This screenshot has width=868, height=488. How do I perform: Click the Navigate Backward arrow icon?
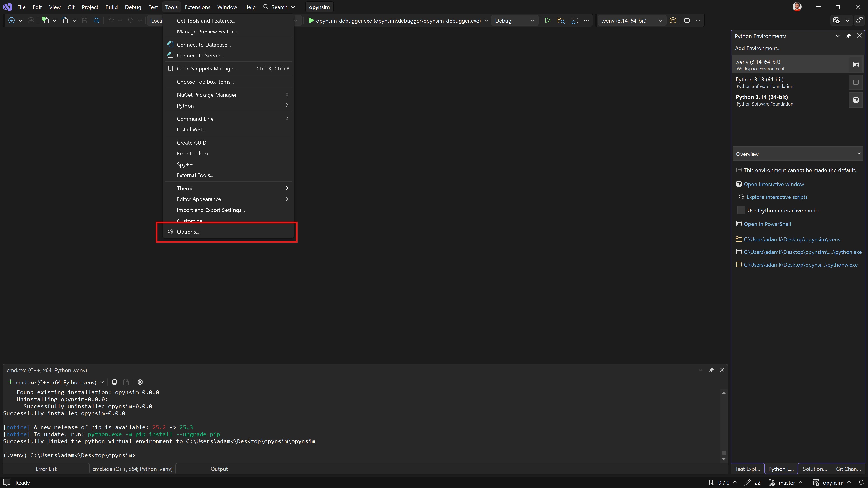(x=12, y=21)
